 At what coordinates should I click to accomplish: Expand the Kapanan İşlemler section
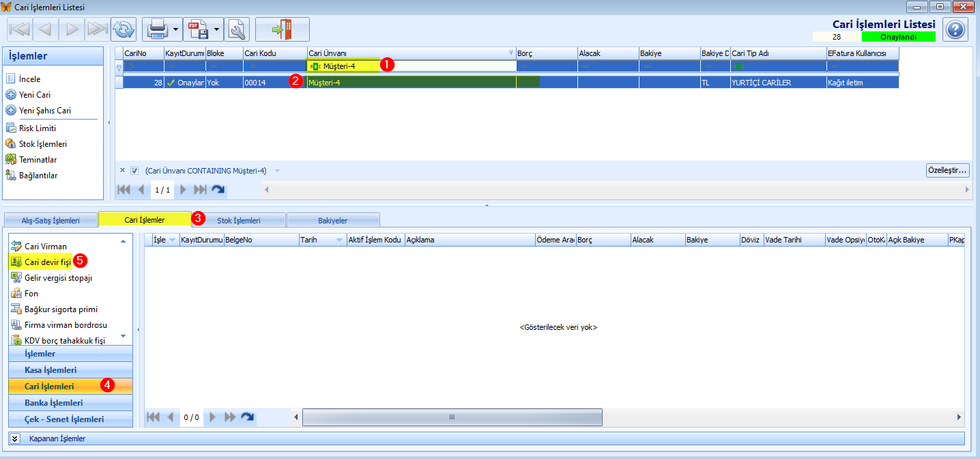point(15,439)
